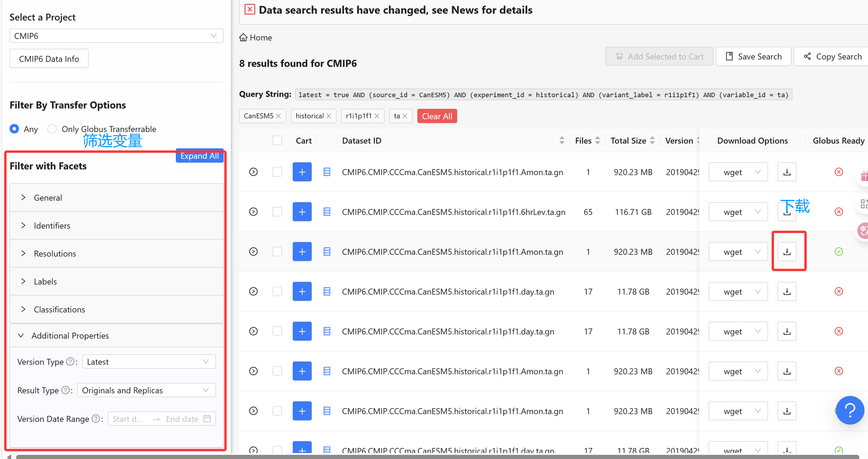Select Only Globus Transferrable radio option
The image size is (868, 459).
[52, 129]
